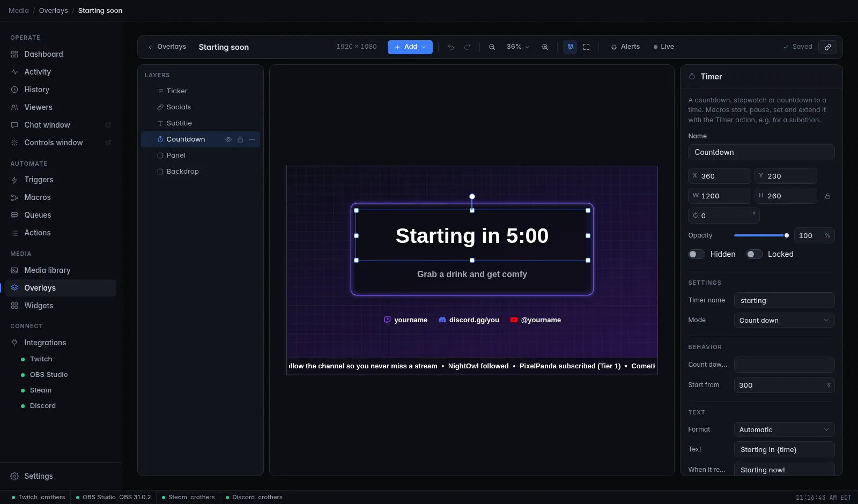Click the Timer name field containing starting

[784, 300]
